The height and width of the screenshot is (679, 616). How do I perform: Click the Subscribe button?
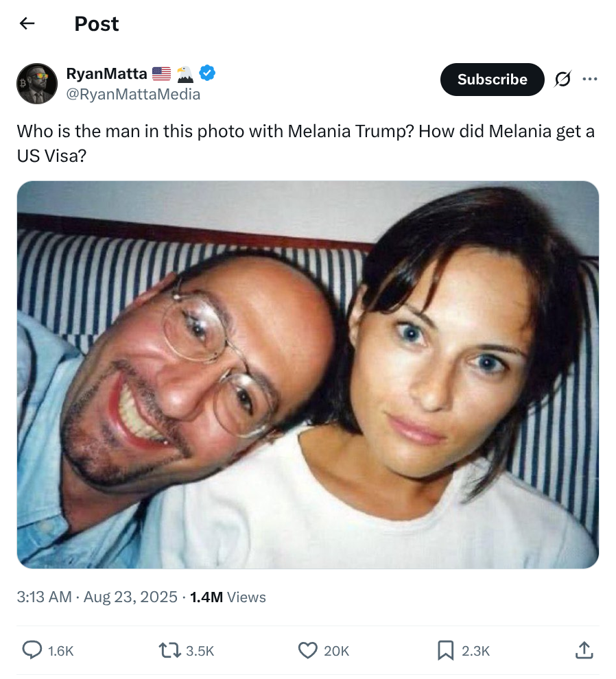[x=492, y=80]
